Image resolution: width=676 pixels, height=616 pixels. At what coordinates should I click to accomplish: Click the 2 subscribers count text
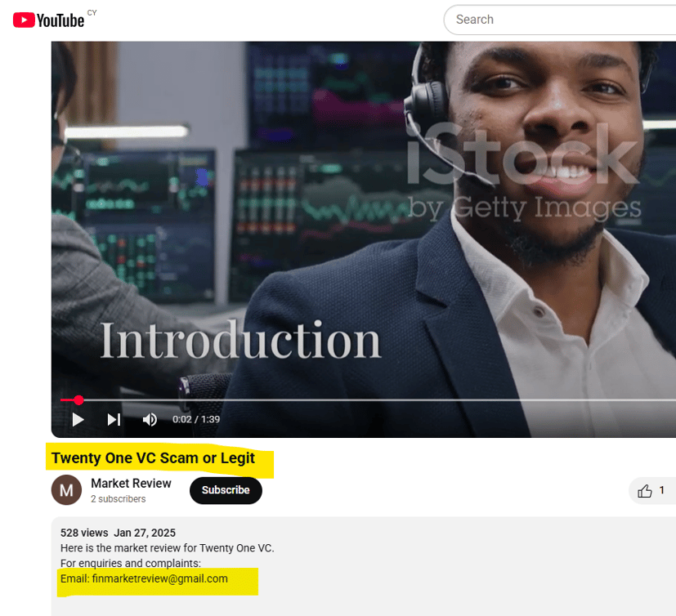[x=119, y=499]
